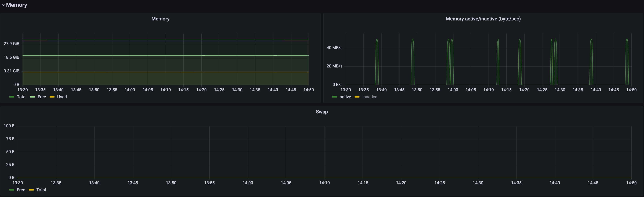Screen dimensions: 644x197
Task: Click the 14:35 tick on active/inactive chart
Action: tap(578, 90)
